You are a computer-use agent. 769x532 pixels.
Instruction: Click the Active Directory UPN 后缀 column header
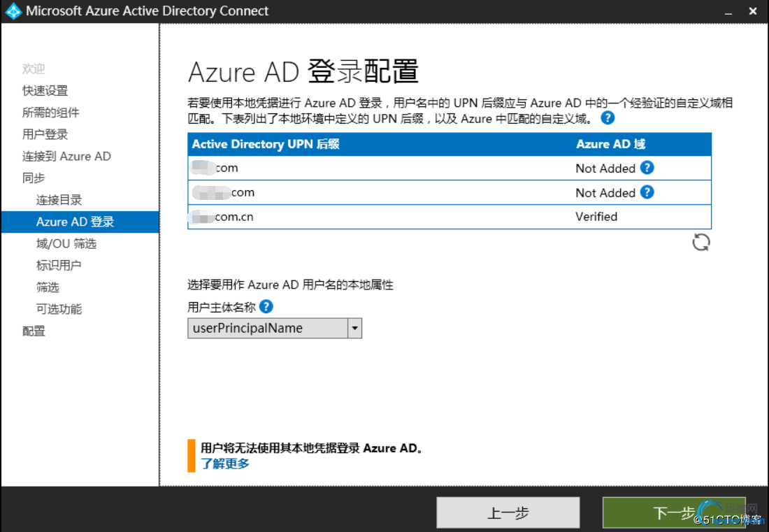pos(266,144)
